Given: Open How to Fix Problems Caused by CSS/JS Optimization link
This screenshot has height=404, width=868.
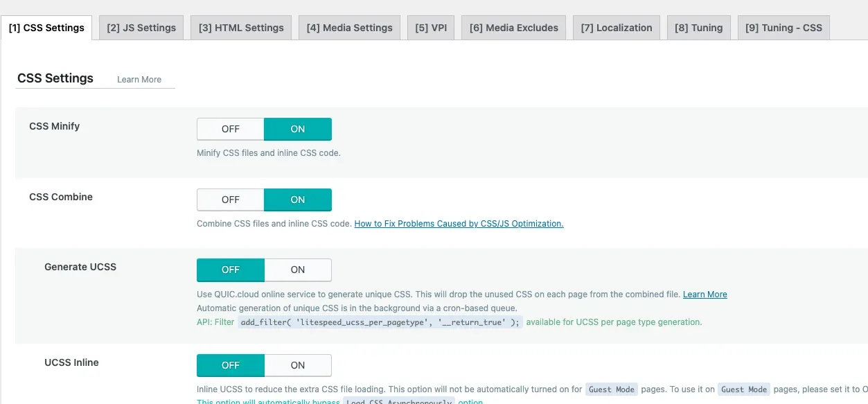Looking at the screenshot, I should [459, 224].
